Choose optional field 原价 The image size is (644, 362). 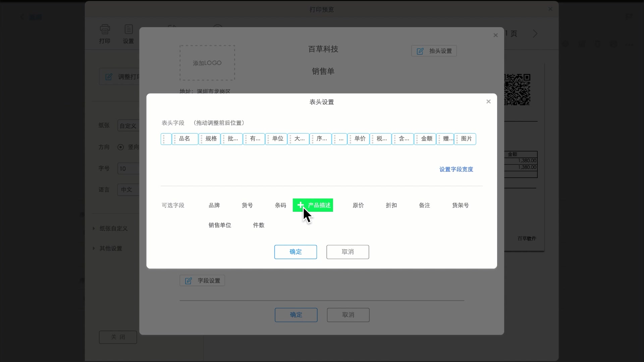click(358, 205)
